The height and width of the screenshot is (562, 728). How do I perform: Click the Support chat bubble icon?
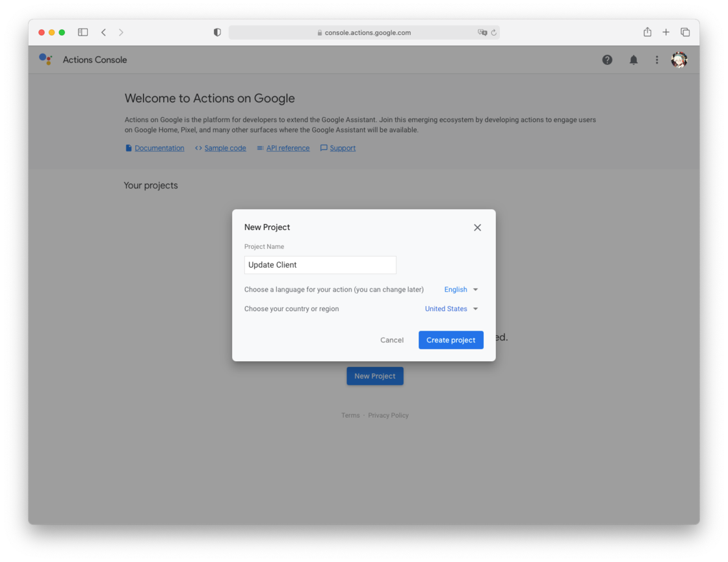pos(324,148)
